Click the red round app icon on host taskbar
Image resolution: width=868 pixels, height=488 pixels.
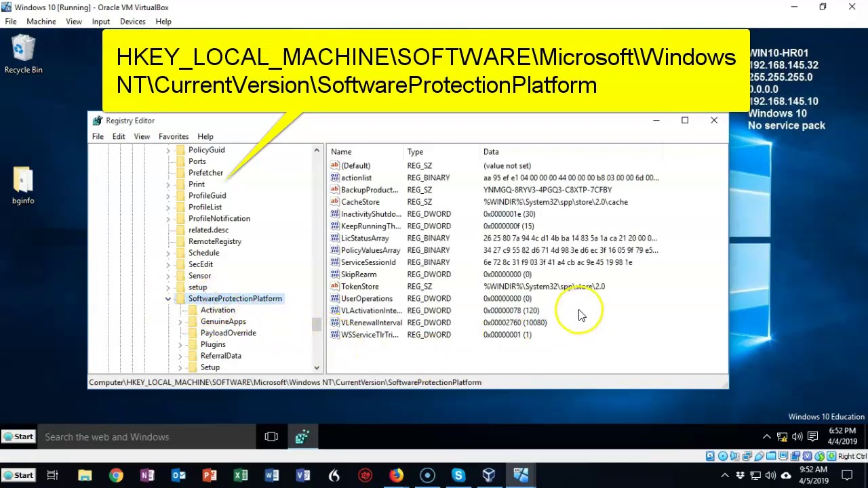pyautogui.click(x=366, y=475)
